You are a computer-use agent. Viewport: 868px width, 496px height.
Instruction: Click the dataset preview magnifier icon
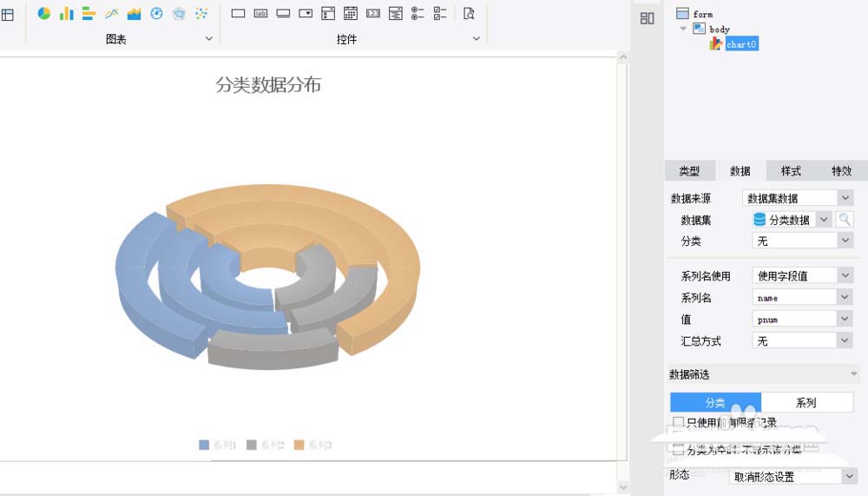pyautogui.click(x=845, y=220)
